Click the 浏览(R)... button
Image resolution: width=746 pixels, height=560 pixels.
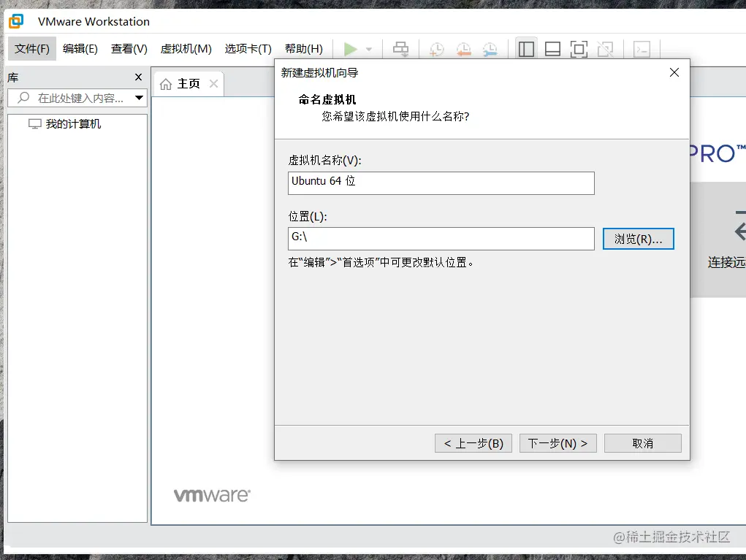(639, 239)
